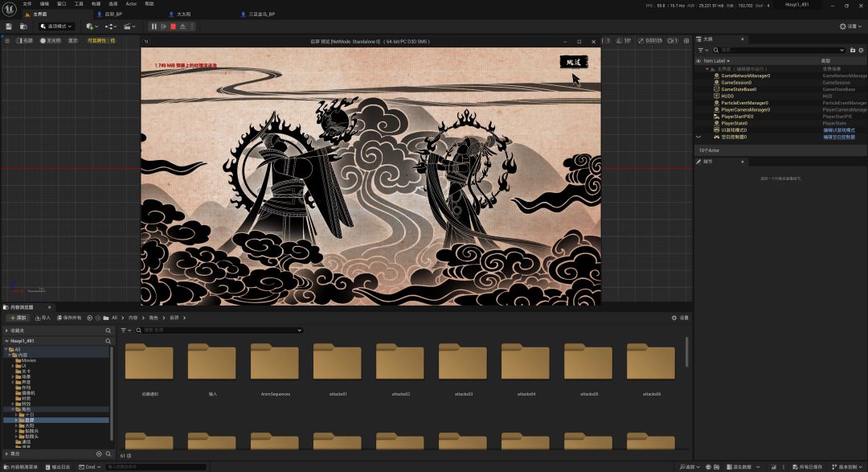
Task: Collapse world root in outliner
Action: click(707, 68)
